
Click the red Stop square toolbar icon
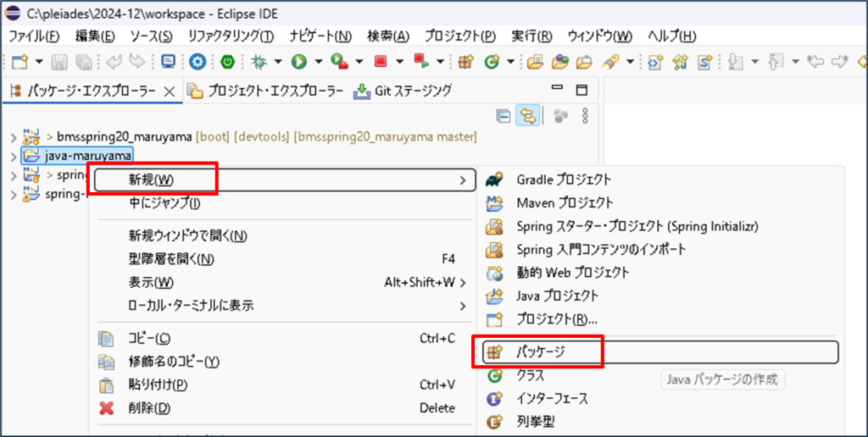pos(380,61)
